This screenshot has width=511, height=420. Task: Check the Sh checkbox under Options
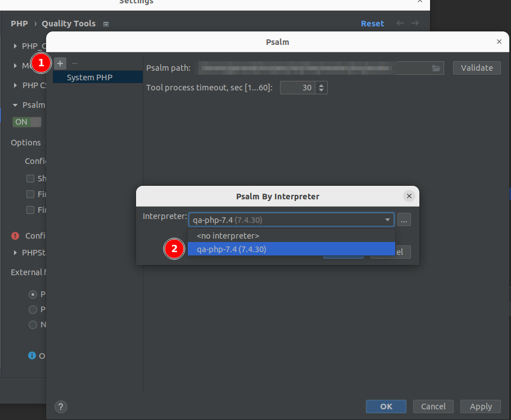(x=30, y=179)
